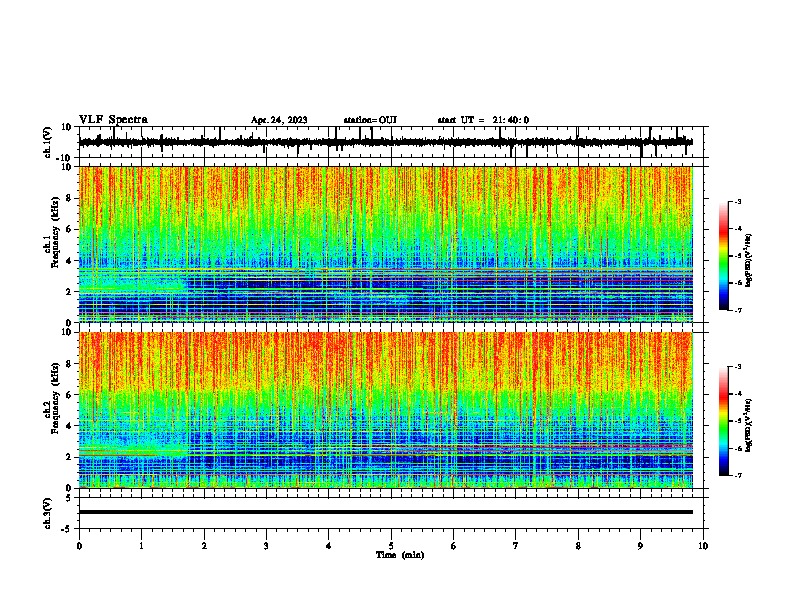This screenshot has width=792, height=612.
Task: Click the ch.2 colorbar "log(PSD)" label
Action: [749, 426]
